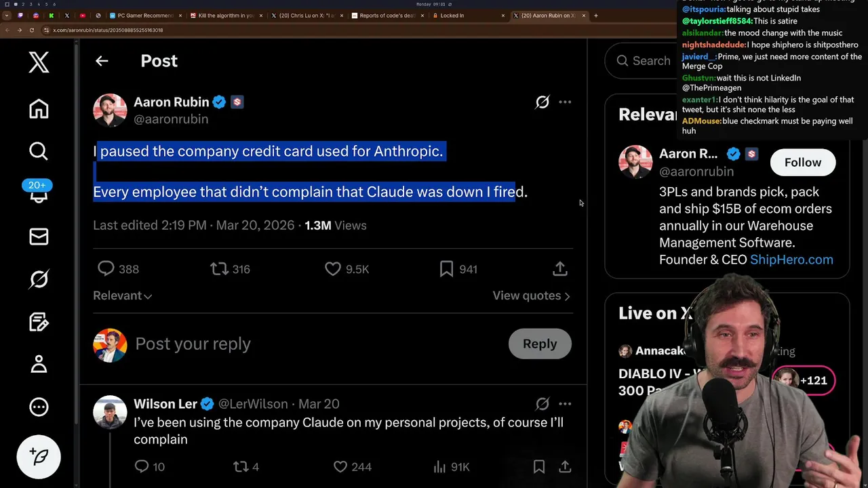
Task: Click Wilson Ler name in reply
Action: pos(165,404)
